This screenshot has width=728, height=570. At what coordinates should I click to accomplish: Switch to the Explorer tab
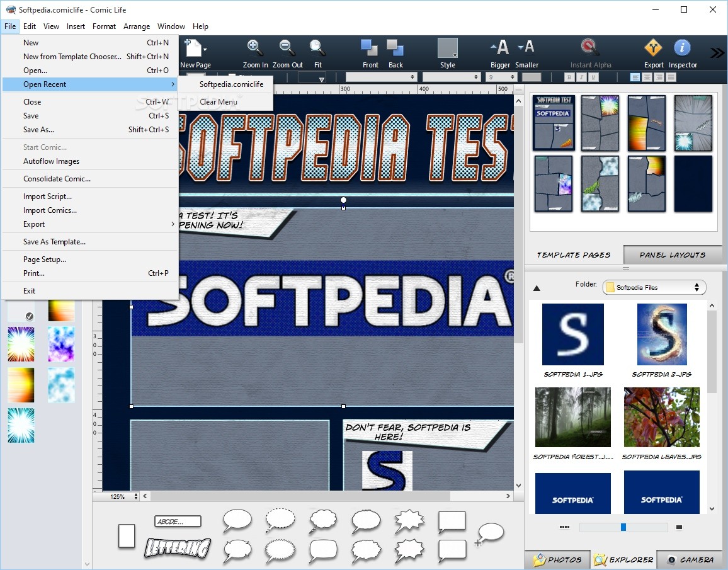623,560
